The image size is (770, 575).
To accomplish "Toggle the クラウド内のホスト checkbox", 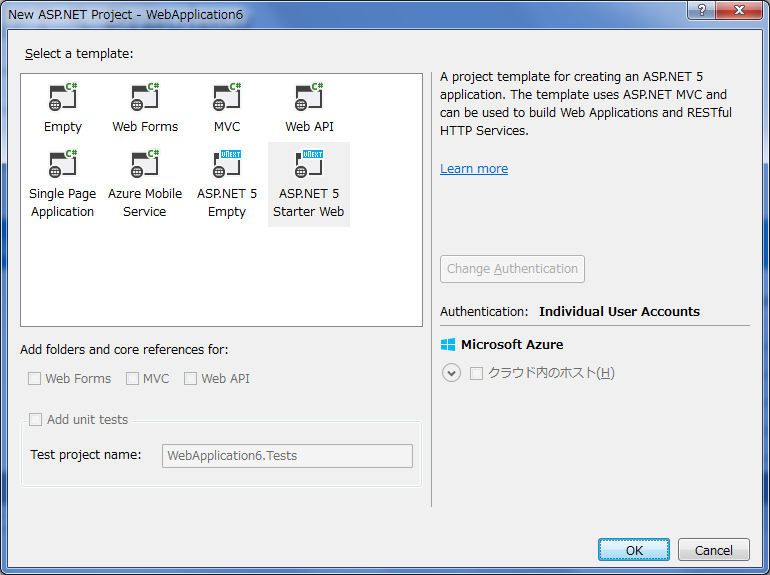I will pos(476,374).
